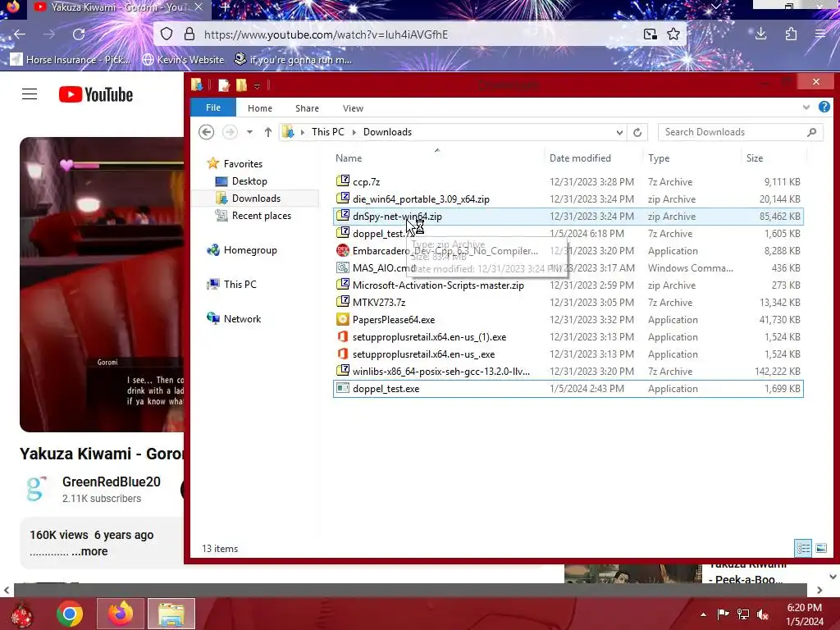Toggle picture-in-picture icon in address bar

point(650,34)
